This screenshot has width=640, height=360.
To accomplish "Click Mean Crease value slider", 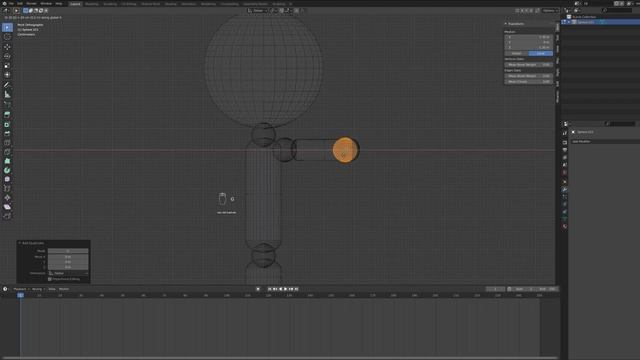I will coord(529,82).
